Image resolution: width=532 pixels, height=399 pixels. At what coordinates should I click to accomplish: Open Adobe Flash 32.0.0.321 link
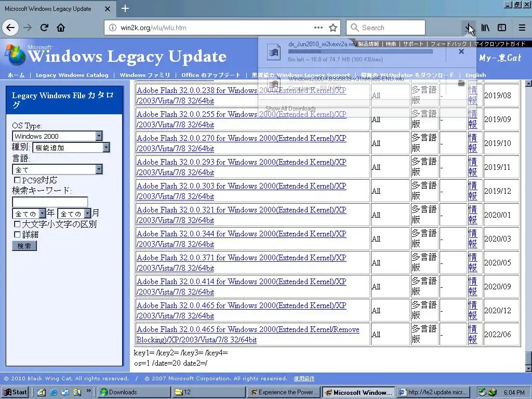click(241, 215)
